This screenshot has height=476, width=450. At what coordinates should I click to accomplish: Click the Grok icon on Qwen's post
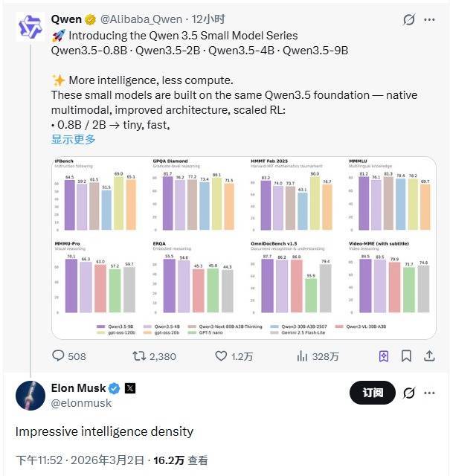[x=408, y=19]
